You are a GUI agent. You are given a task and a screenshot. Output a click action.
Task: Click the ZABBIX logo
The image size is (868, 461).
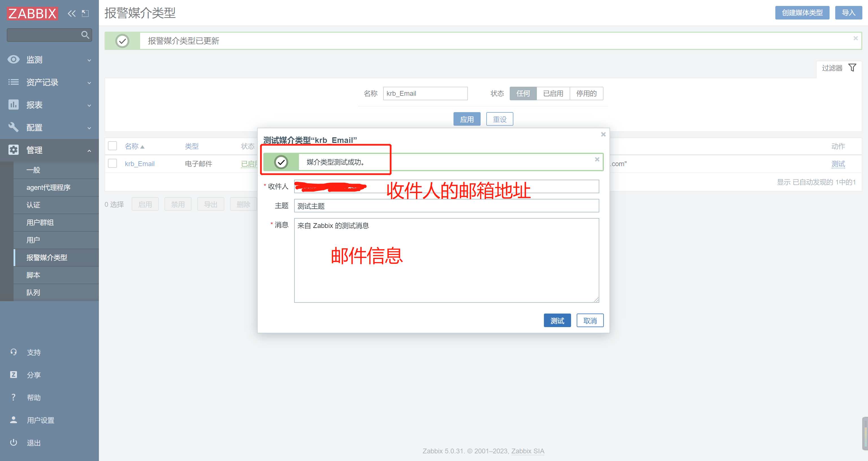32,14
